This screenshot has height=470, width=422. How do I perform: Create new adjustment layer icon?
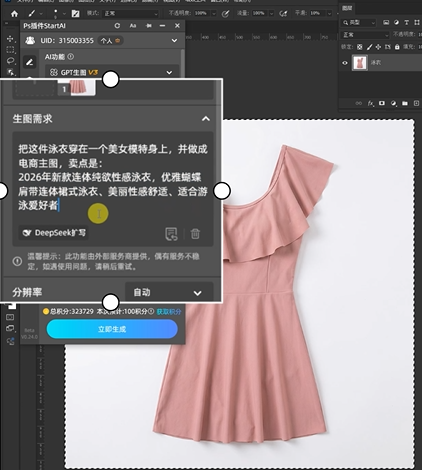point(394,103)
